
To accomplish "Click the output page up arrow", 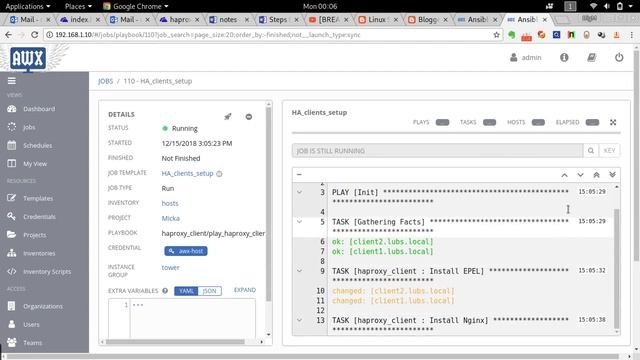I will [564, 175].
